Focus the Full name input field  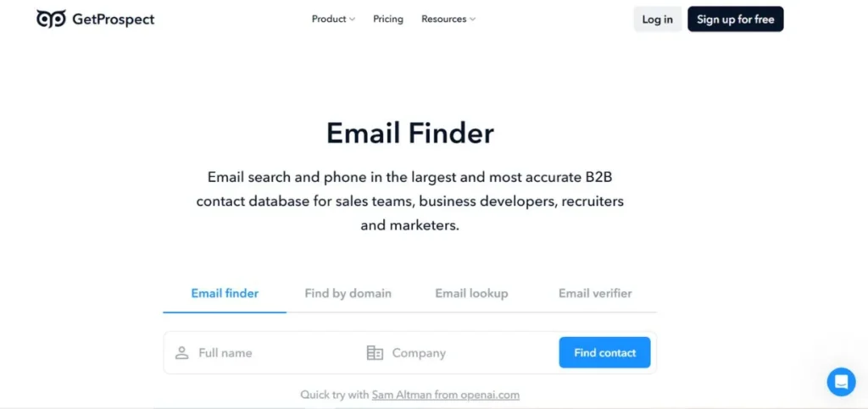[271, 353]
